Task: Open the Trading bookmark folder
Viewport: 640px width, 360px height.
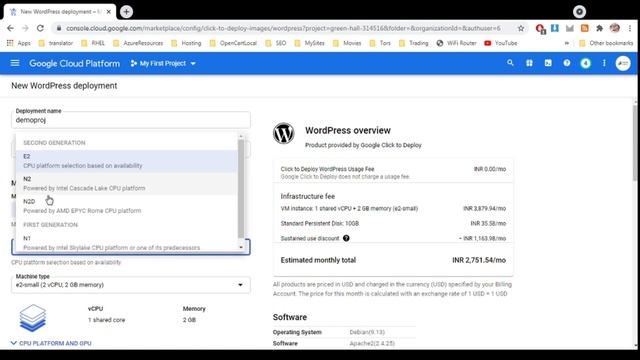Action: [413, 43]
